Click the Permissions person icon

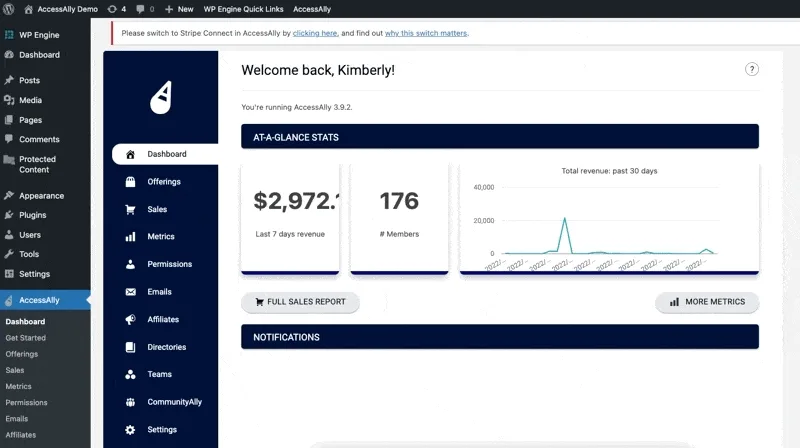click(x=130, y=265)
